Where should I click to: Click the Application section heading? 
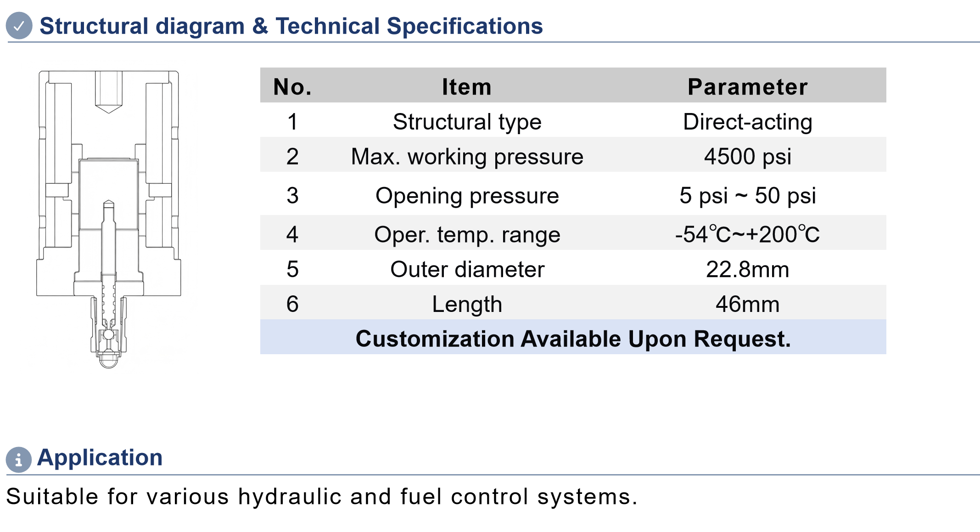pyautogui.click(x=100, y=458)
